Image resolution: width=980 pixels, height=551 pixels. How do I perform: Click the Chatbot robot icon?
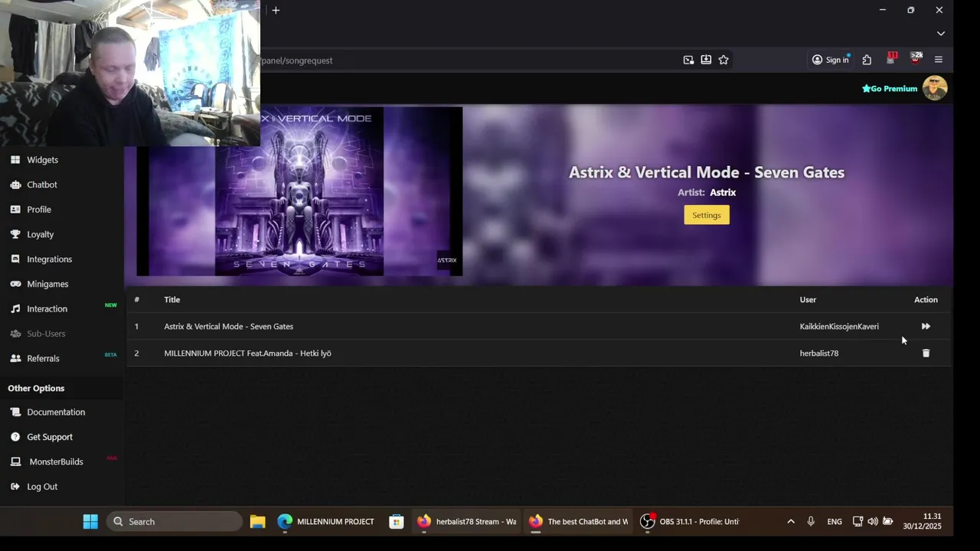[x=15, y=184]
